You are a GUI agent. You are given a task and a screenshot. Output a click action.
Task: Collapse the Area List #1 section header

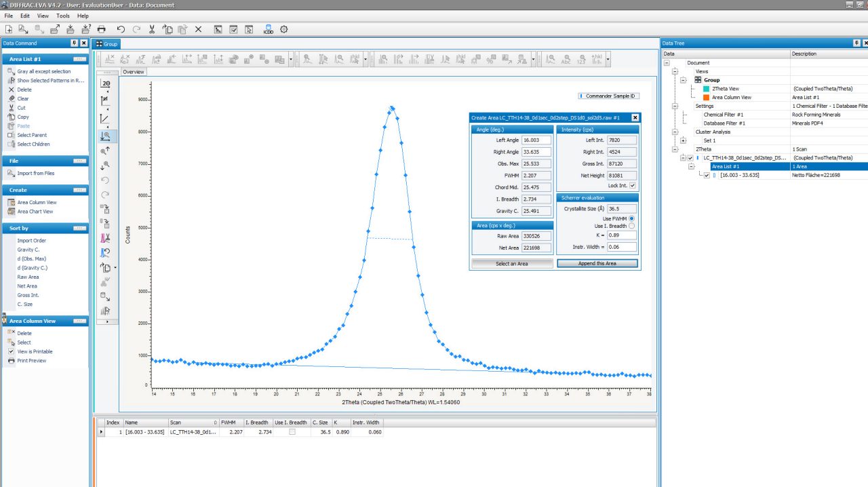79,59
